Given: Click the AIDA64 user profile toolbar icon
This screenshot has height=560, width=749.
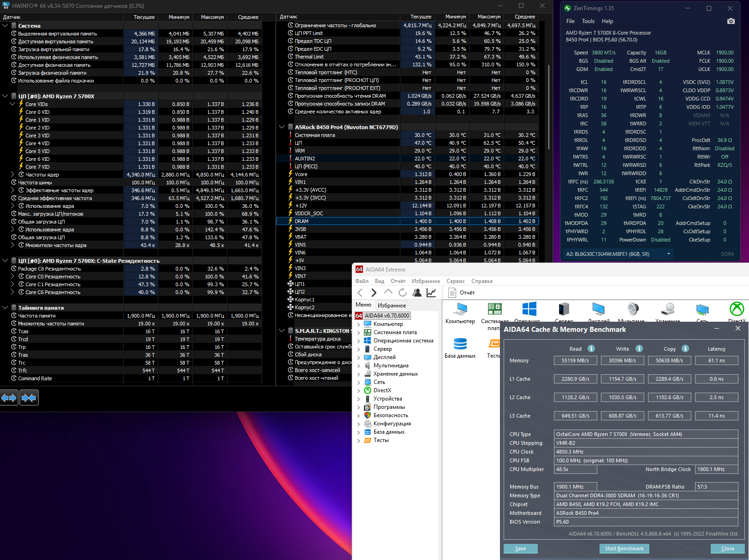Looking at the screenshot, I should [x=417, y=293].
